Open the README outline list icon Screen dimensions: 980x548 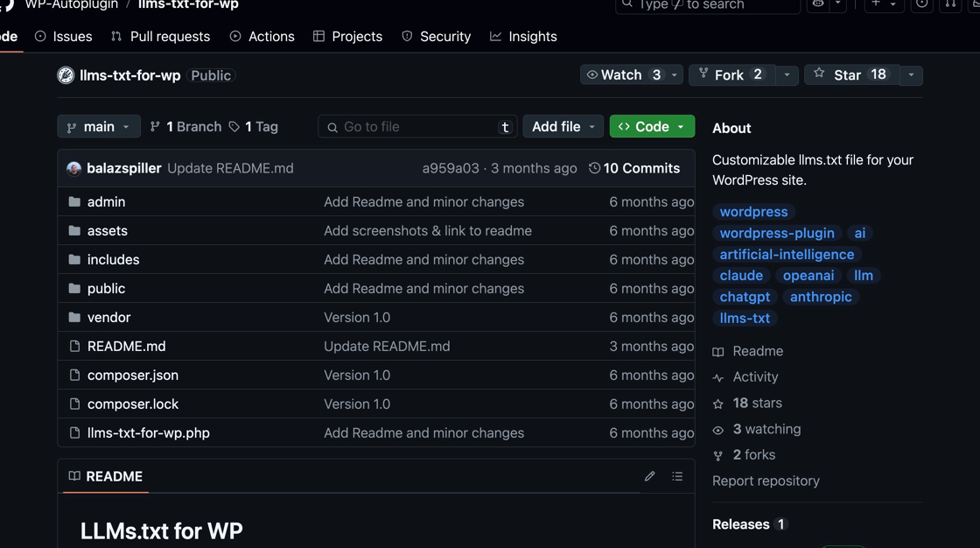tap(677, 477)
